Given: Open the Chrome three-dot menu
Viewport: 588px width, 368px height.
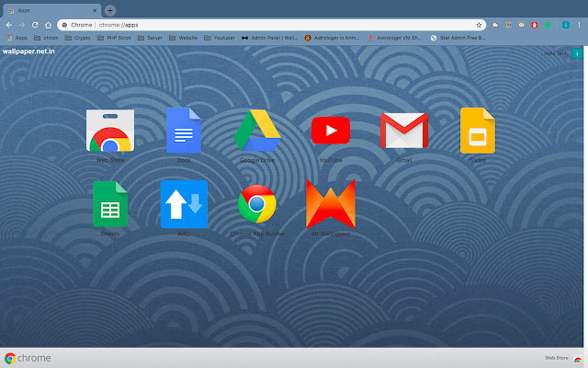Looking at the screenshot, I should point(579,25).
